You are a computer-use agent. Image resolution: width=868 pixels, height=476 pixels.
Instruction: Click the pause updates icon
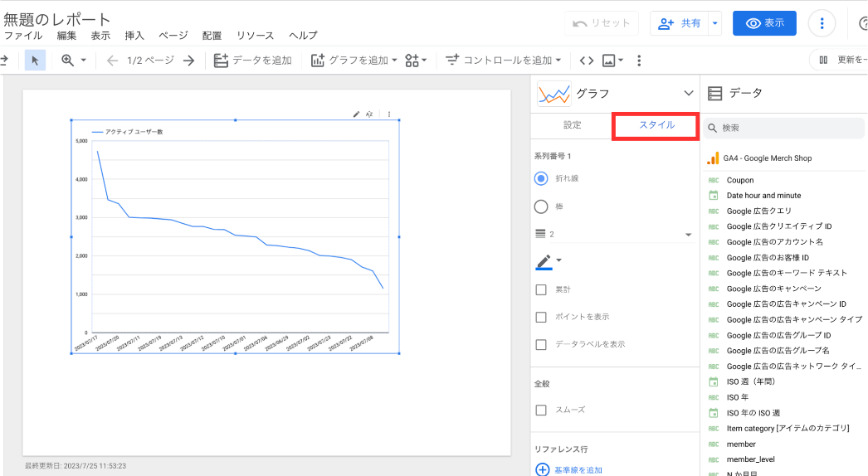point(823,60)
